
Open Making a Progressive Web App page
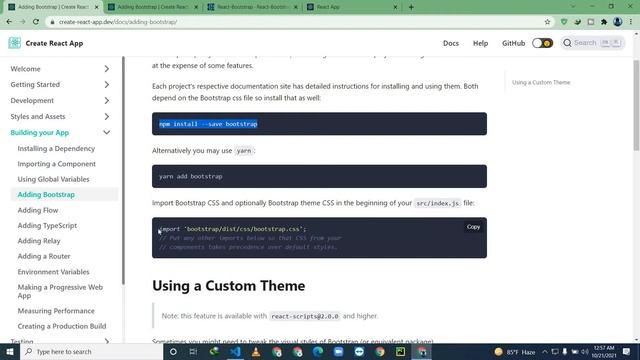[x=60, y=291]
